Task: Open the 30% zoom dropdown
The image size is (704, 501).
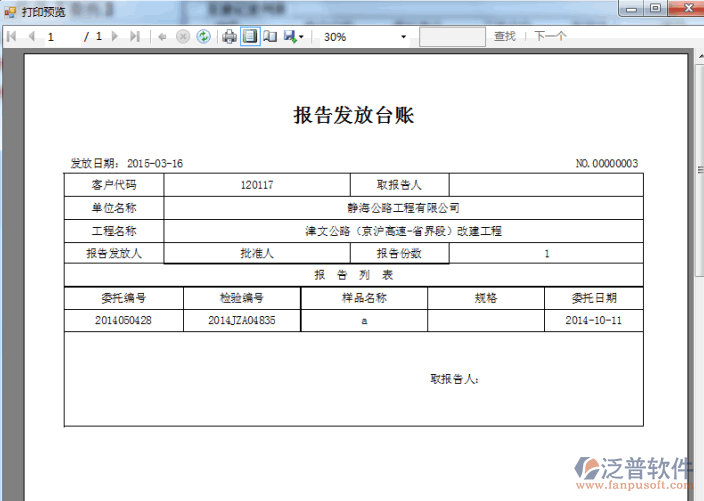Action: 404,37
